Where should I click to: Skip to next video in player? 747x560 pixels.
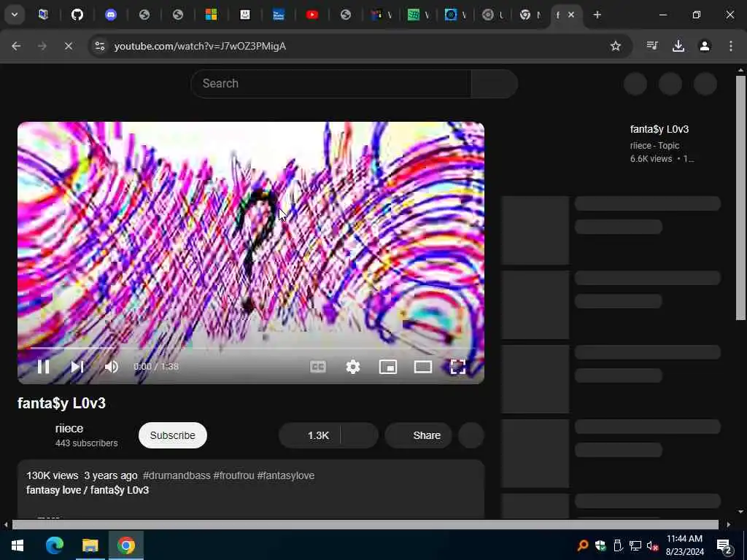pyautogui.click(x=77, y=367)
